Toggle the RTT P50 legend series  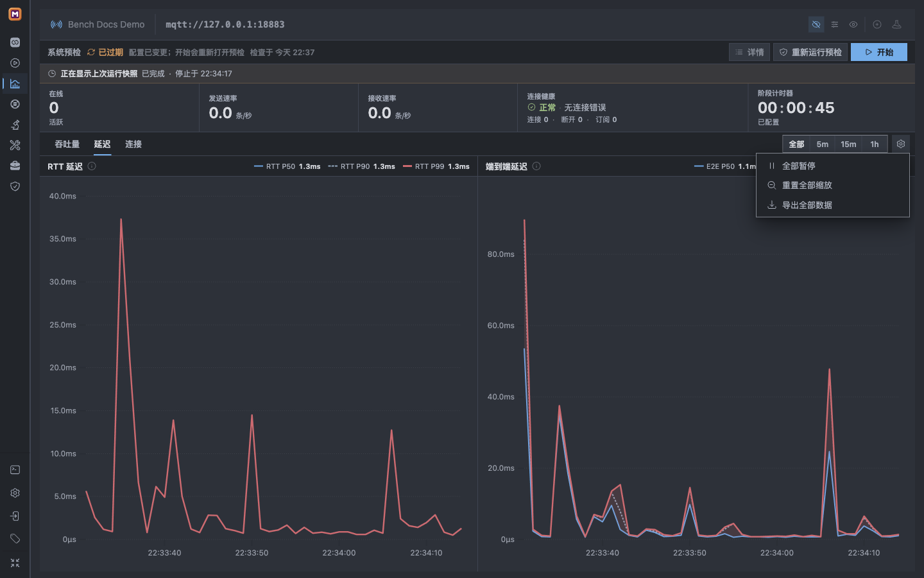(287, 166)
